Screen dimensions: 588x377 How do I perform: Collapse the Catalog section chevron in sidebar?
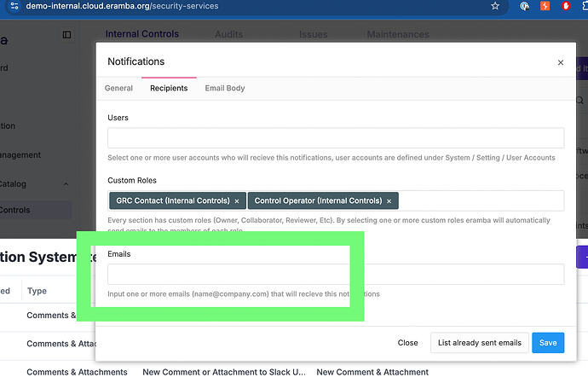[x=66, y=183]
